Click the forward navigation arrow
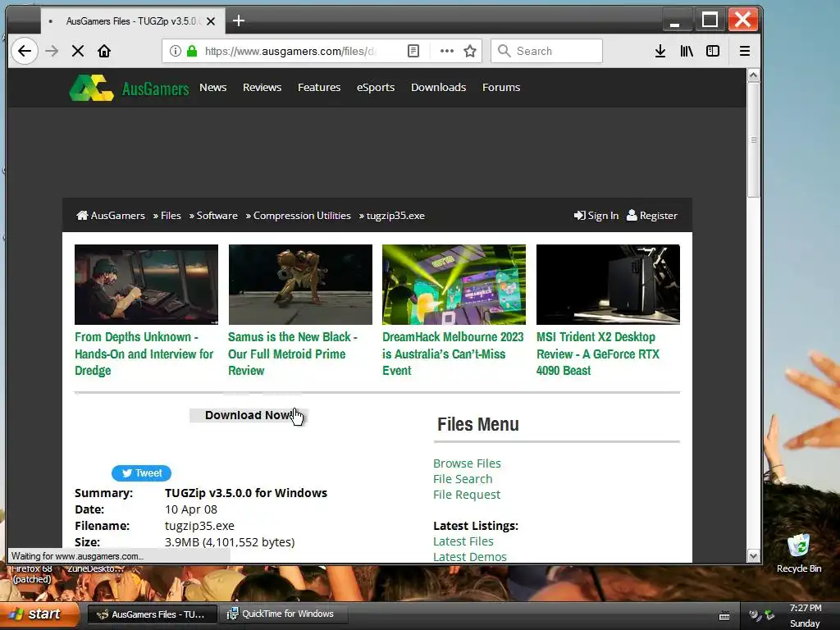This screenshot has height=630, width=840. coord(52,51)
